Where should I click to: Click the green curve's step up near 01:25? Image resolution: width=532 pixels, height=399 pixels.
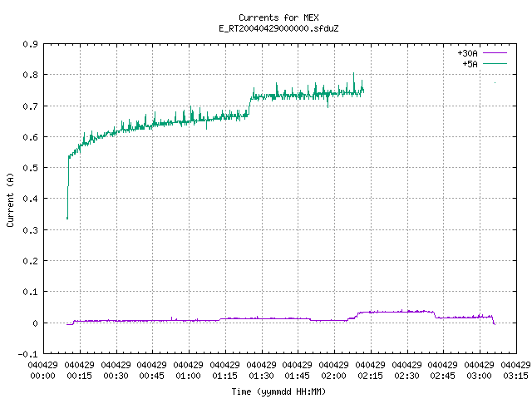[x=249, y=106]
